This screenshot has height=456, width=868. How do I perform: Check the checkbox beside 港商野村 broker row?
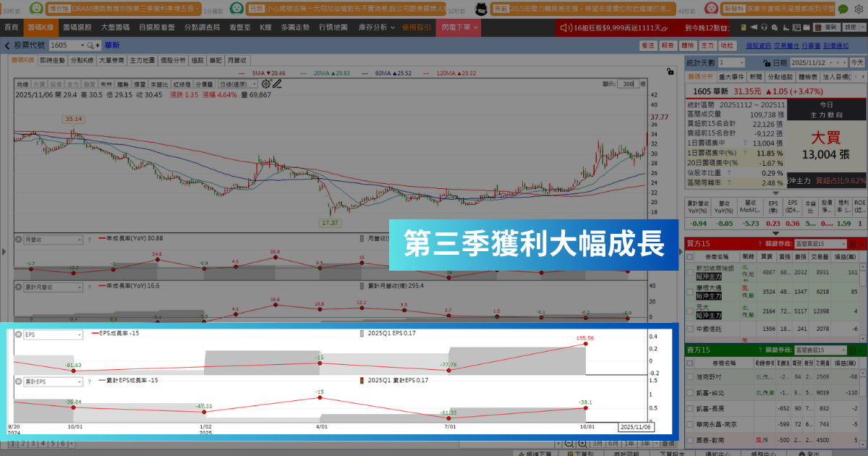pos(689,376)
